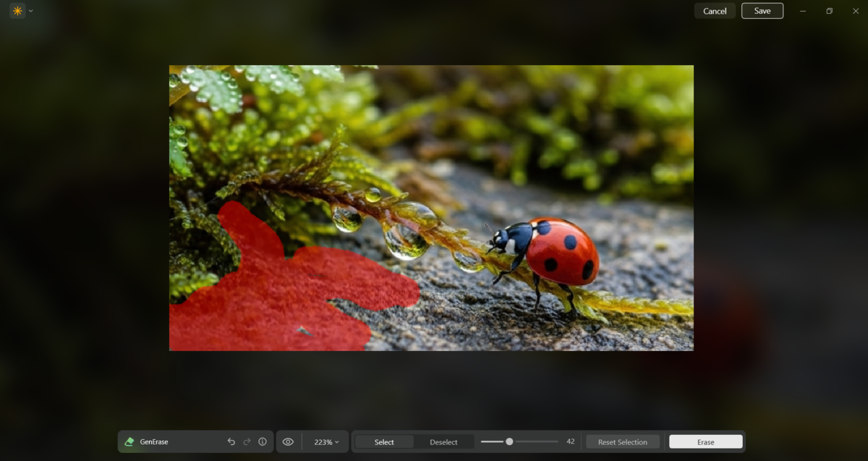Save the edited image
Image resolution: width=868 pixels, height=461 pixels.
click(x=762, y=11)
